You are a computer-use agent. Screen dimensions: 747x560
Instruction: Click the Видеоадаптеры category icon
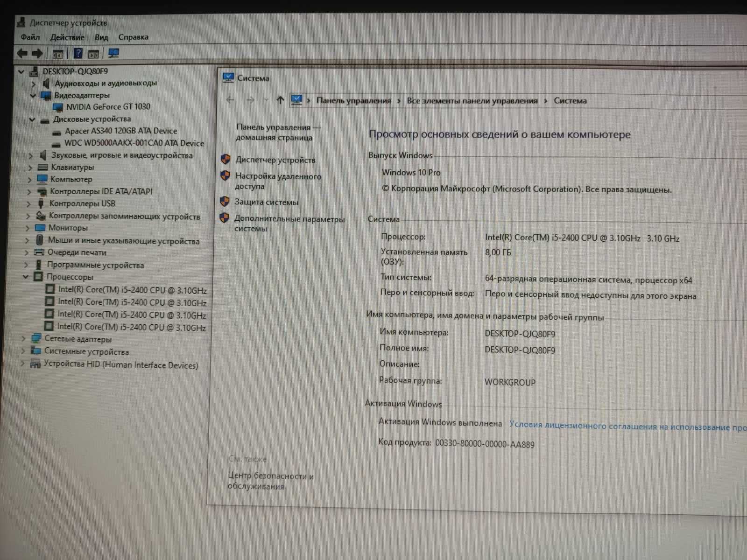[46, 96]
